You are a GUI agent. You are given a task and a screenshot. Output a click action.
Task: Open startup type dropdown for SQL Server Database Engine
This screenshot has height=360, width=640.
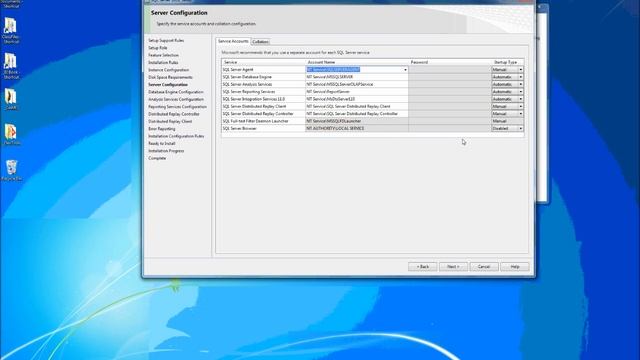point(520,77)
